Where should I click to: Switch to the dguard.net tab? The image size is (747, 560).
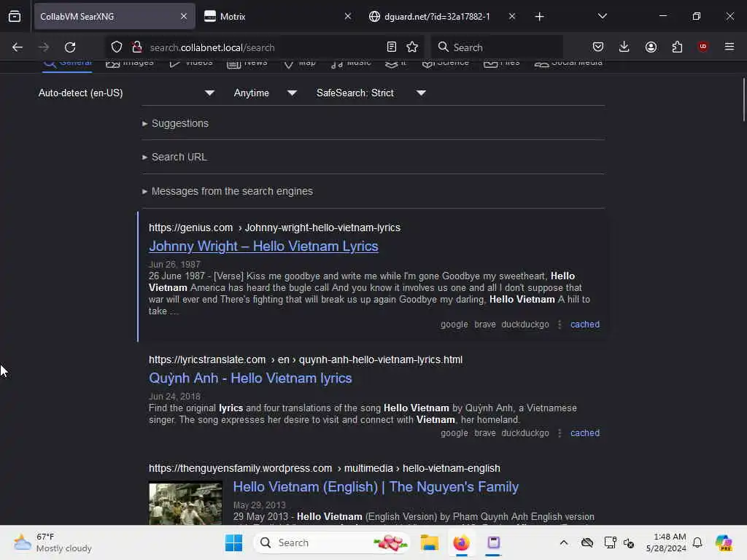pyautogui.click(x=442, y=16)
